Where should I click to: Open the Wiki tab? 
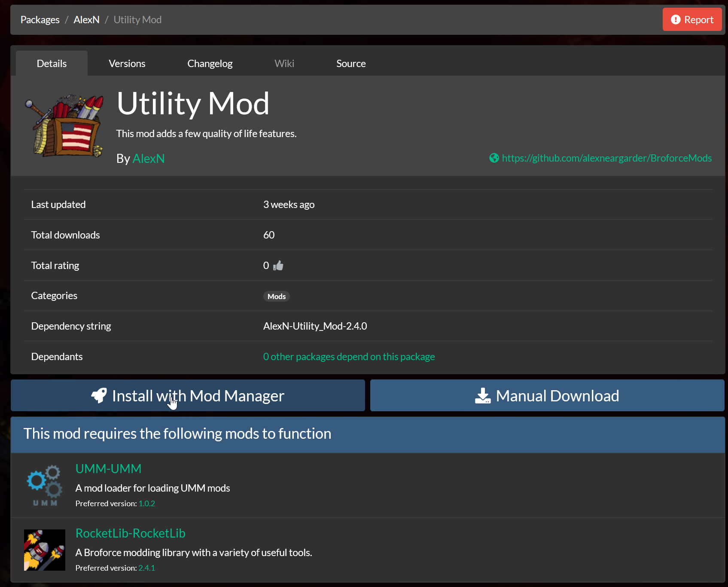(x=284, y=64)
